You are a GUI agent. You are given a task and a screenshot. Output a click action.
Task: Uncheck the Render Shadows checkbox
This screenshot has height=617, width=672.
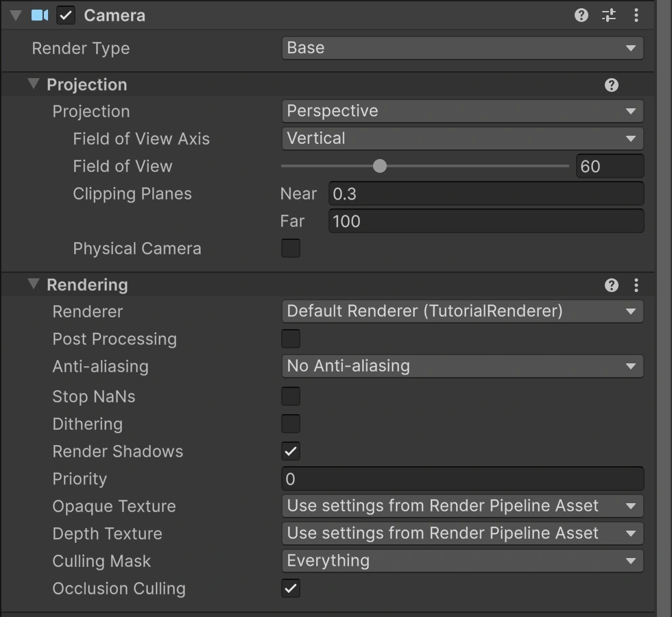click(291, 451)
